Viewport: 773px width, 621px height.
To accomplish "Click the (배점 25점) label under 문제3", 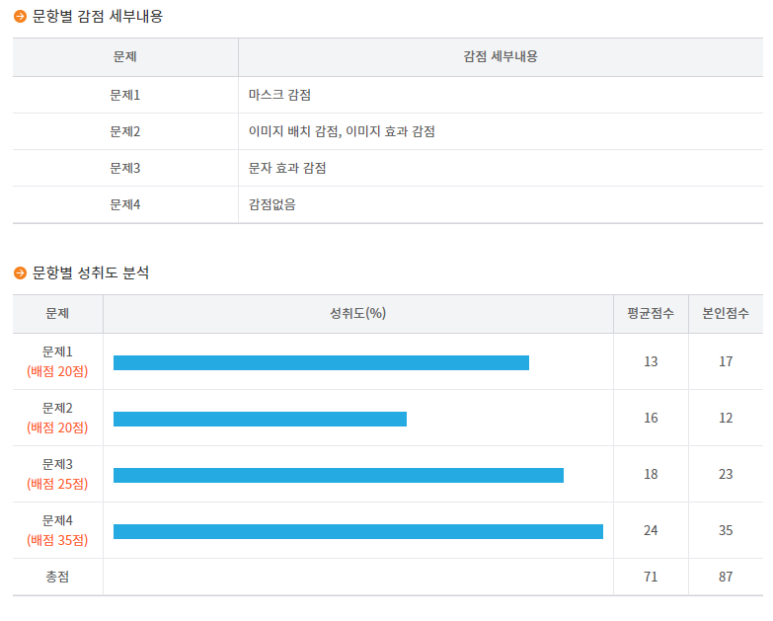I will click(x=57, y=484).
